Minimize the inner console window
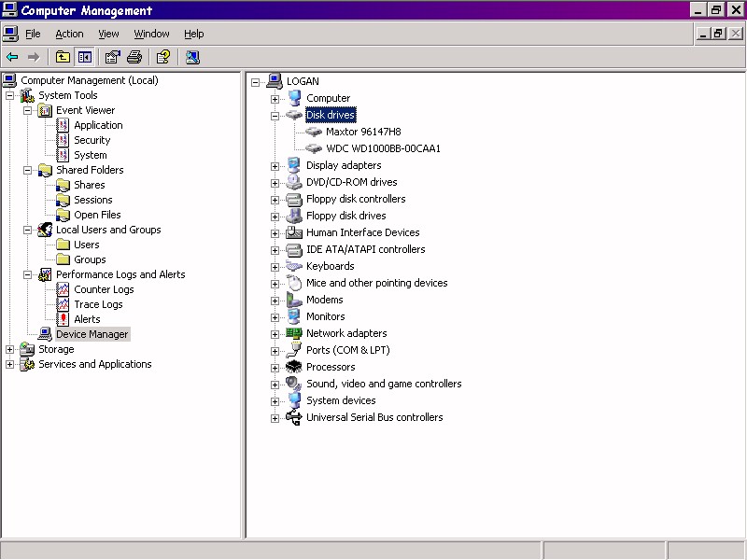 [x=703, y=34]
